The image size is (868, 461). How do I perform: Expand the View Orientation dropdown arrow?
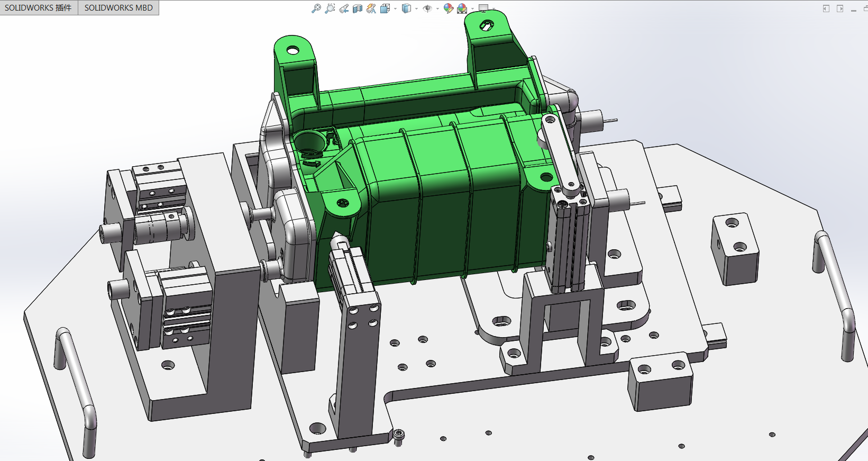coord(395,8)
